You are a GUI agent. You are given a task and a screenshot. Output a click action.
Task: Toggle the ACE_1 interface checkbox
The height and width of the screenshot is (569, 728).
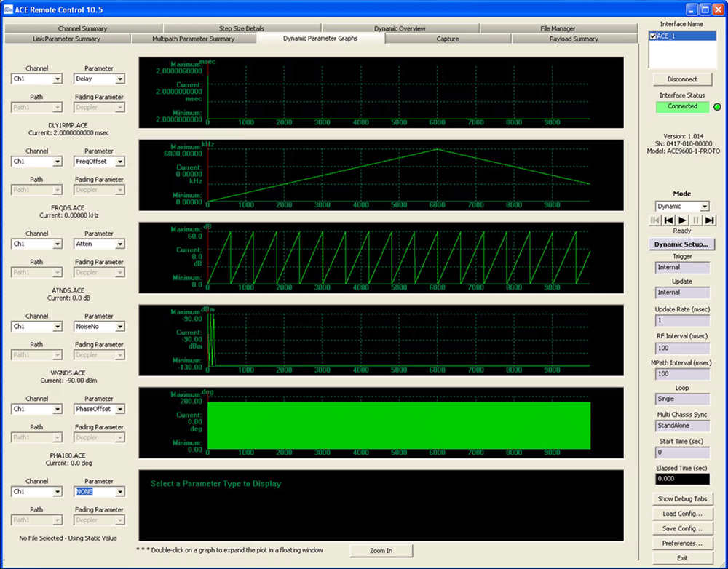coord(653,36)
